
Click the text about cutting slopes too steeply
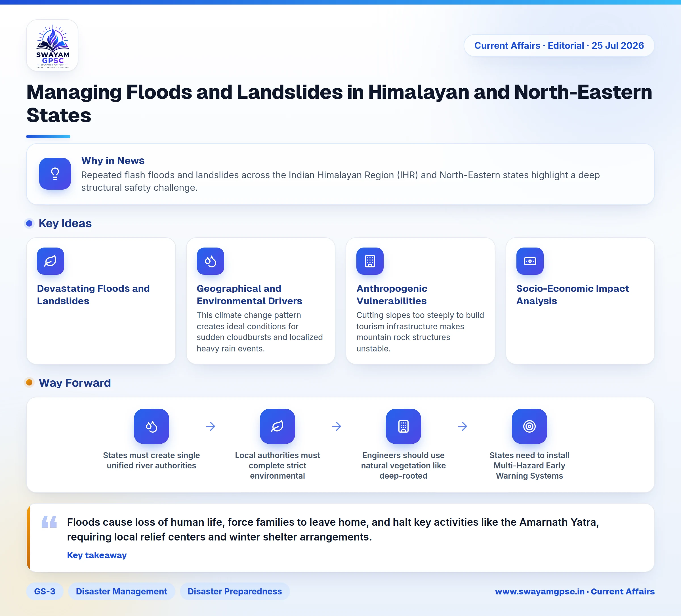tap(420, 332)
